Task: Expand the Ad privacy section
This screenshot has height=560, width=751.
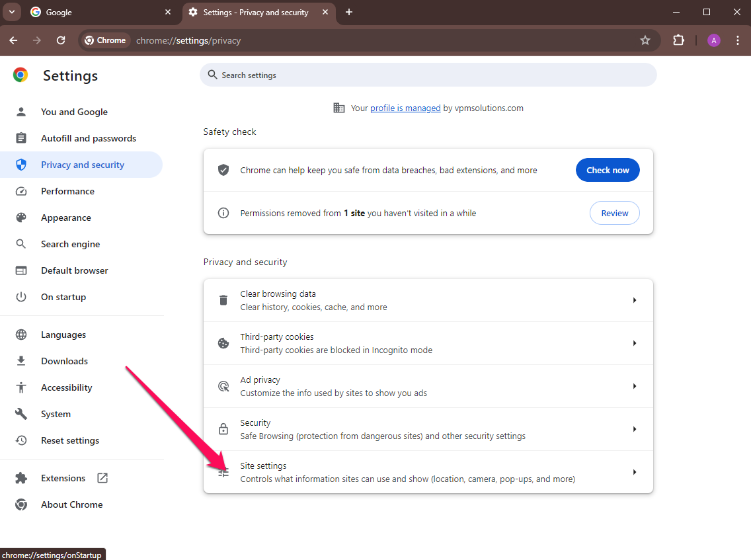Action: pos(428,385)
